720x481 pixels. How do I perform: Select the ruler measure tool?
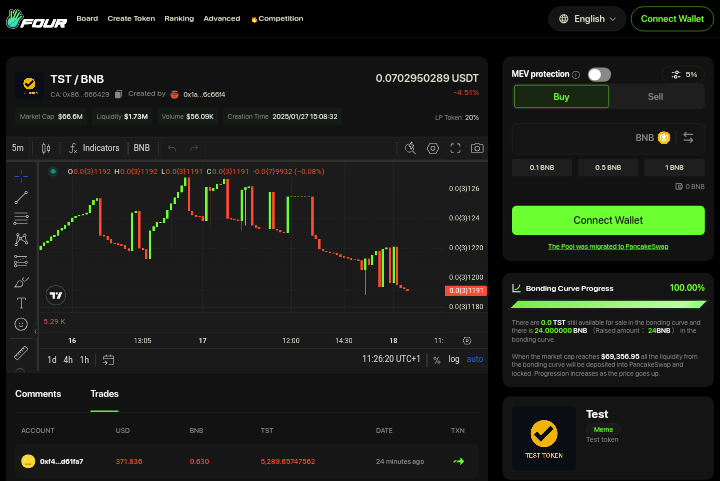pos(21,352)
